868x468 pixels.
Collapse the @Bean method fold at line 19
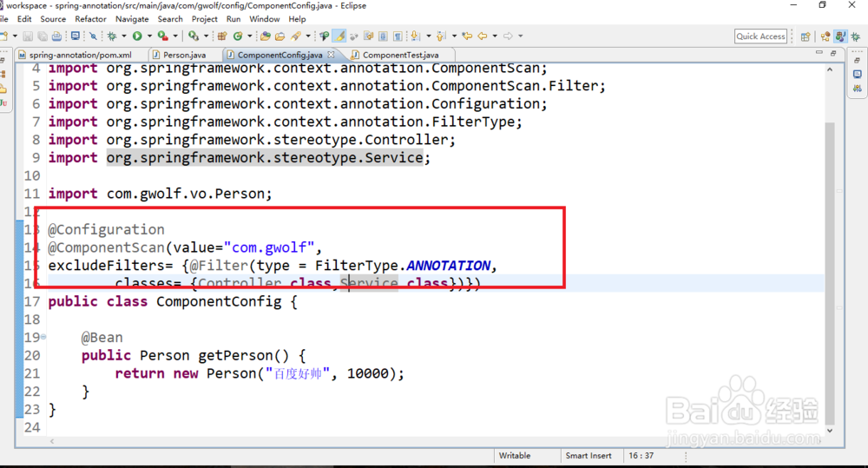[43, 337]
